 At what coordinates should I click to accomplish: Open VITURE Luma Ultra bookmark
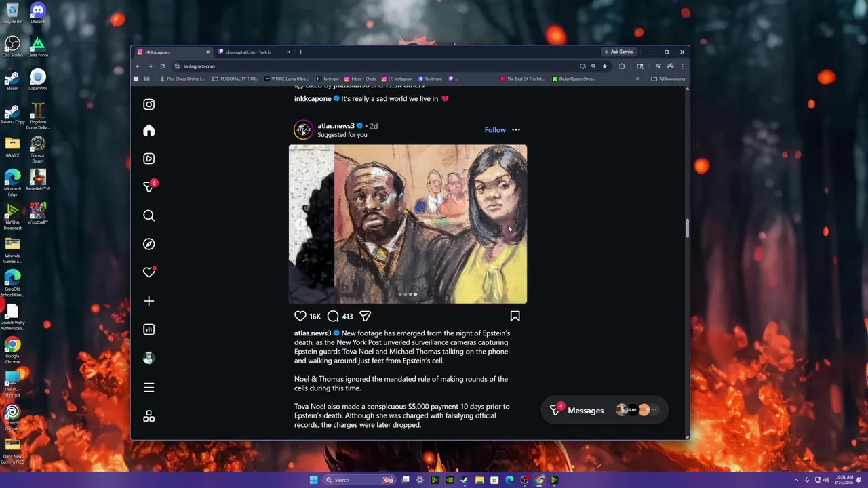coord(286,79)
